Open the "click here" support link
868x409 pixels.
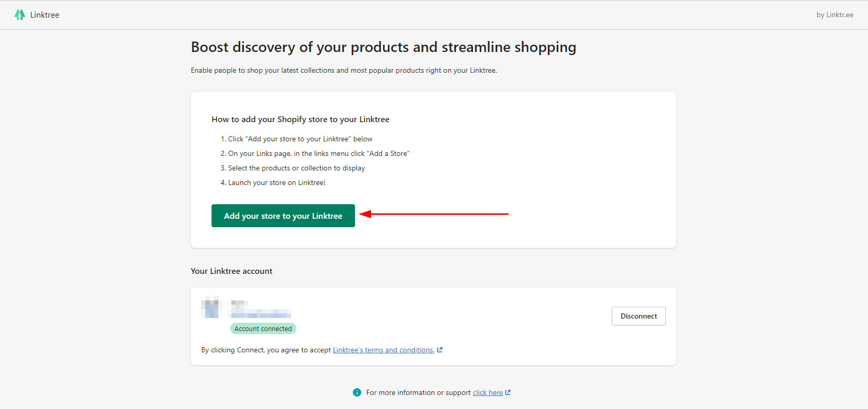coord(488,392)
